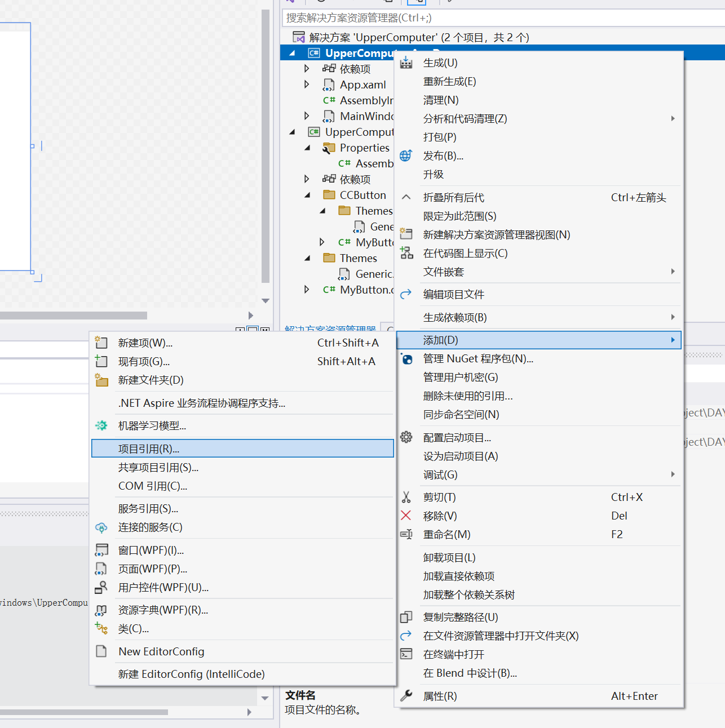Screen dimensions: 725x728
Task: Collapse the selected UpperComputer project node
Action: (292, 54)
